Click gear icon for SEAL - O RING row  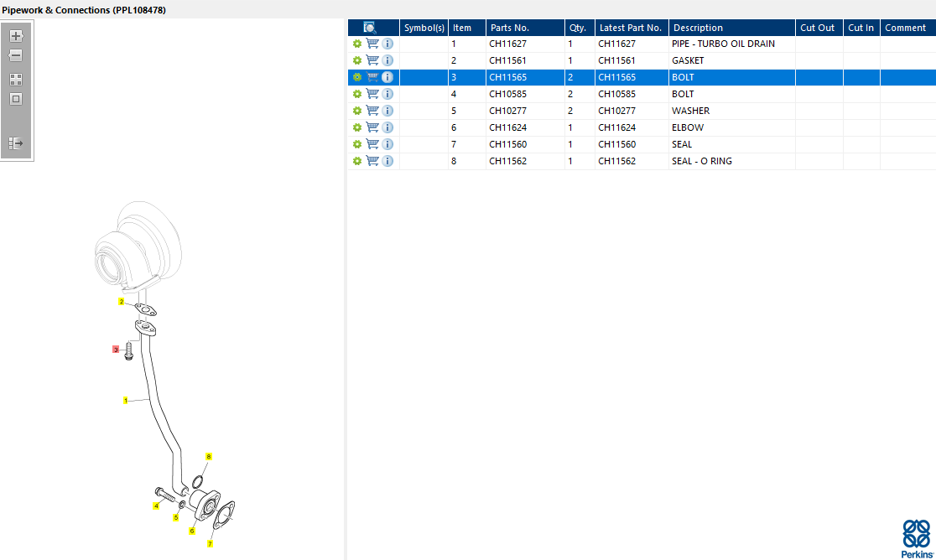point(357,161)
